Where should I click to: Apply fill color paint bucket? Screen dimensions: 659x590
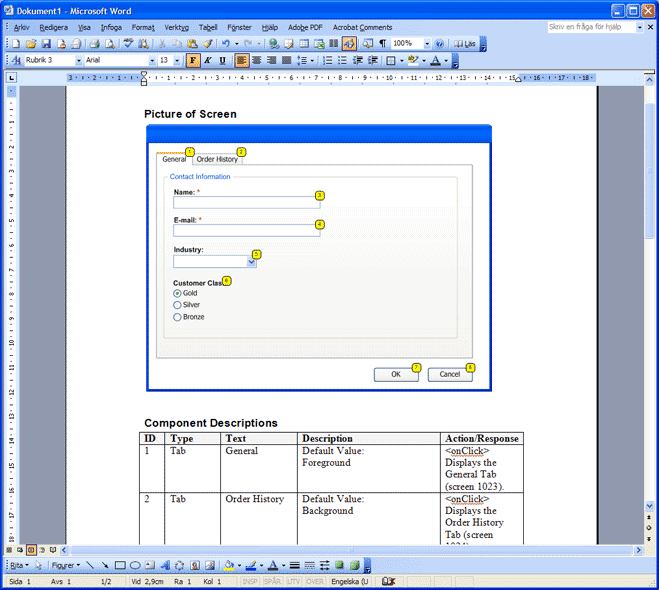click(x=229, y=566)
